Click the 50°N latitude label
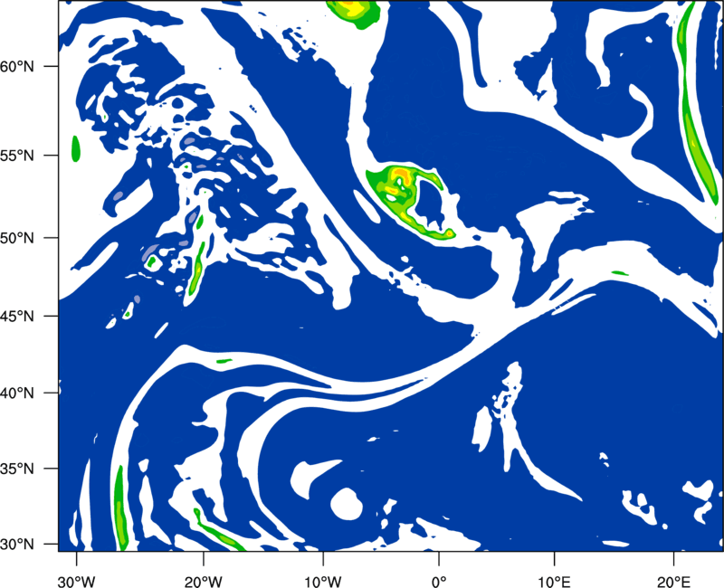The height and width of the screenshot is (588, 724). [17, 238]
